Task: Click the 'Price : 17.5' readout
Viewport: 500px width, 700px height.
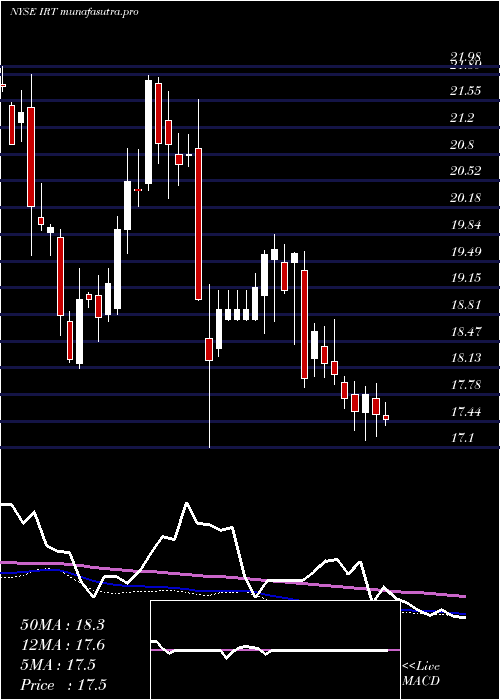Action: pos(63,684)
